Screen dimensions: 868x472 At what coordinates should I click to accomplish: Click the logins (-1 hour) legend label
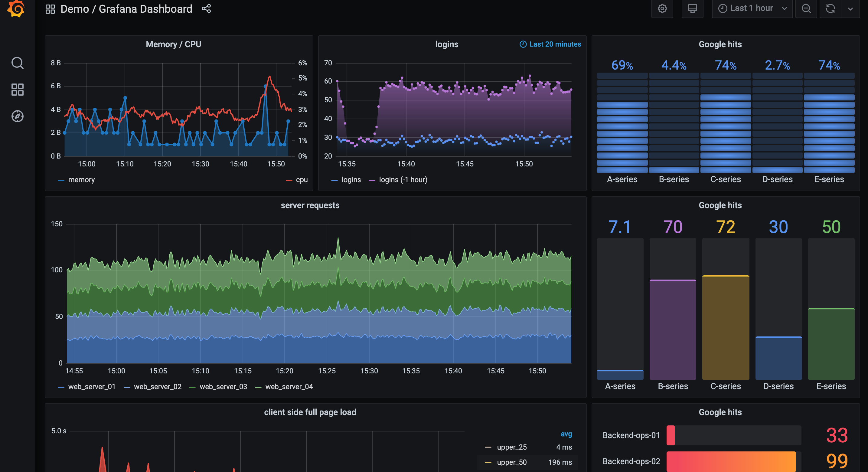coord(403,179)
